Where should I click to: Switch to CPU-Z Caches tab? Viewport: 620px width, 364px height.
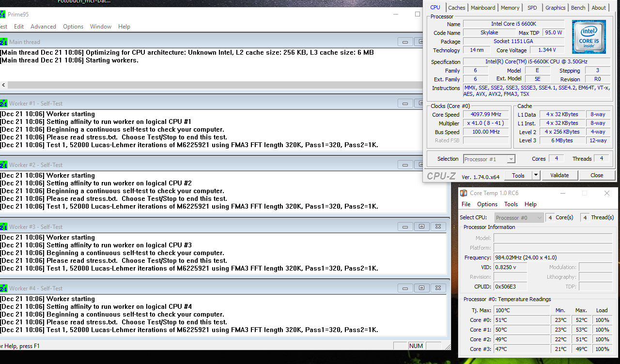click(456, 8)
